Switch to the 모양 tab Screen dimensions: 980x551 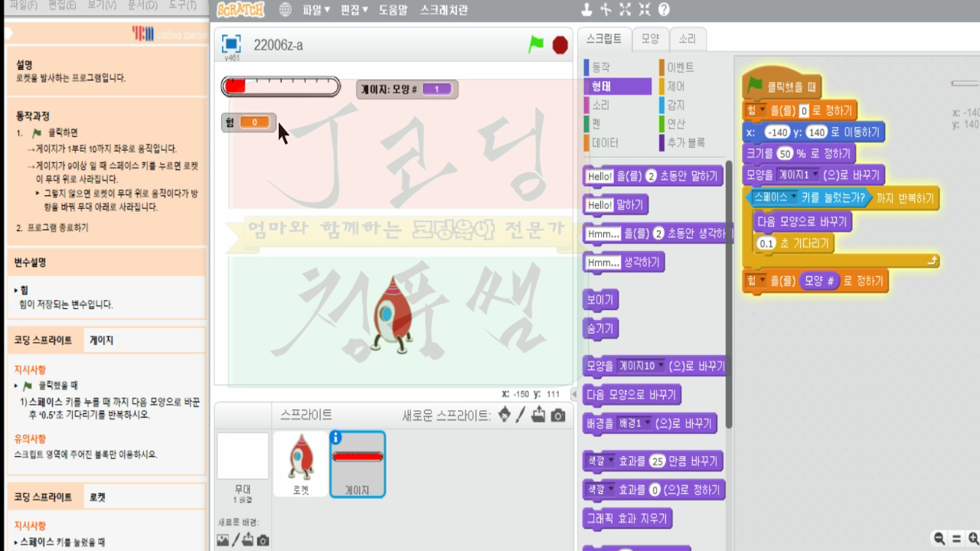pyautogui.click(x=649, y=38)
